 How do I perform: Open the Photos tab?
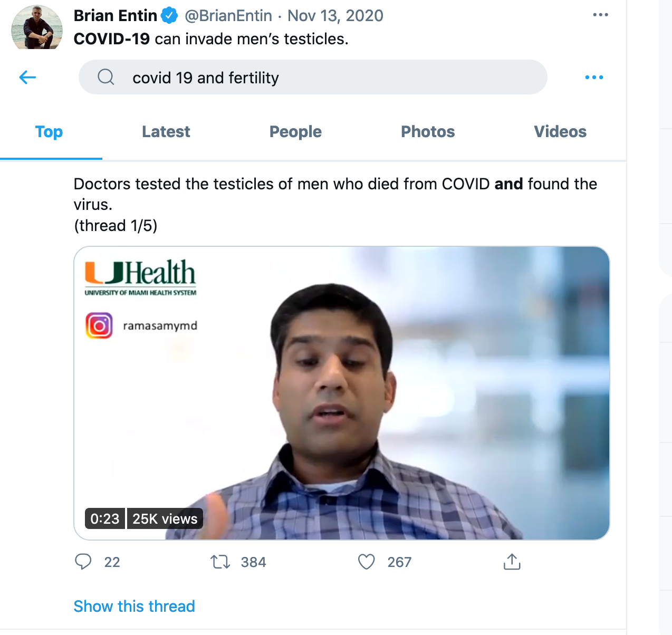click(428, 132)
